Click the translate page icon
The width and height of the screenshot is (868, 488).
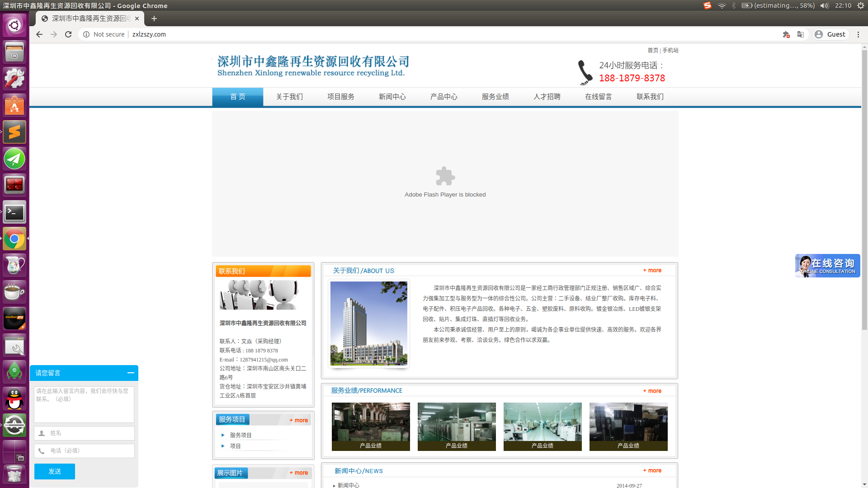pyautogui.click(x=801, y=34)
